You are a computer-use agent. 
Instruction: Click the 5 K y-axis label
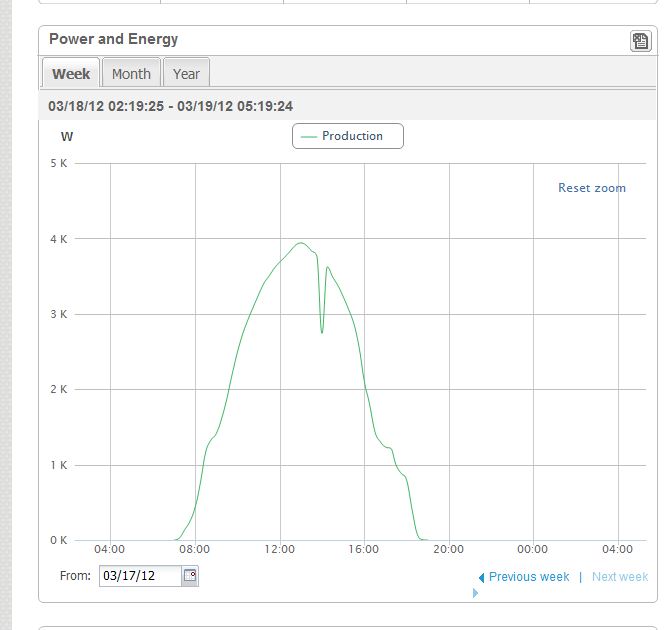pyautogui.click(x=59, y=163)
